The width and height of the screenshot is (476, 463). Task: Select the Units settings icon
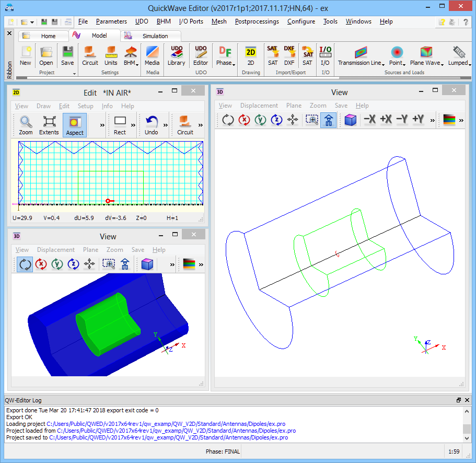point(111,55)
